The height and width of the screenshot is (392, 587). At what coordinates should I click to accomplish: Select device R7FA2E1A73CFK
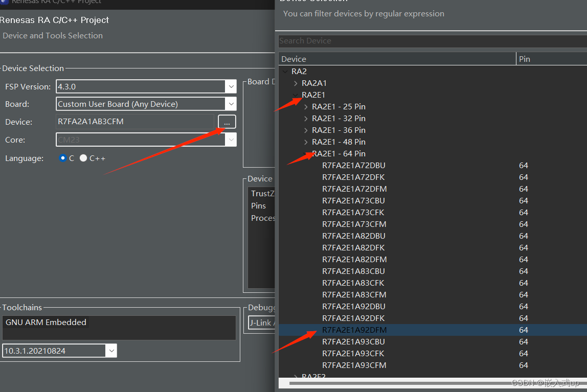pyautogui.click(x=353, y=213)
